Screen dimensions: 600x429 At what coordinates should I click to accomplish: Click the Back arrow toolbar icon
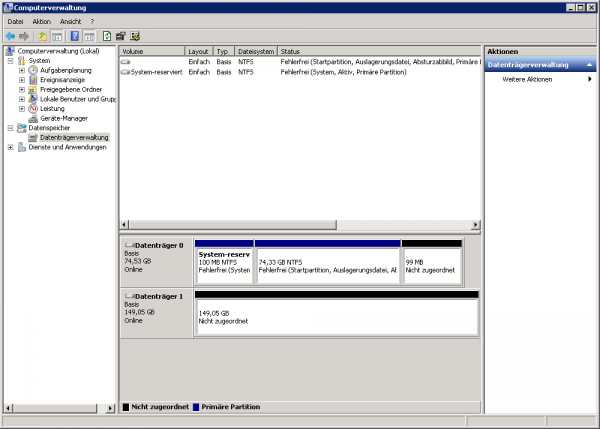pos(10,36)
